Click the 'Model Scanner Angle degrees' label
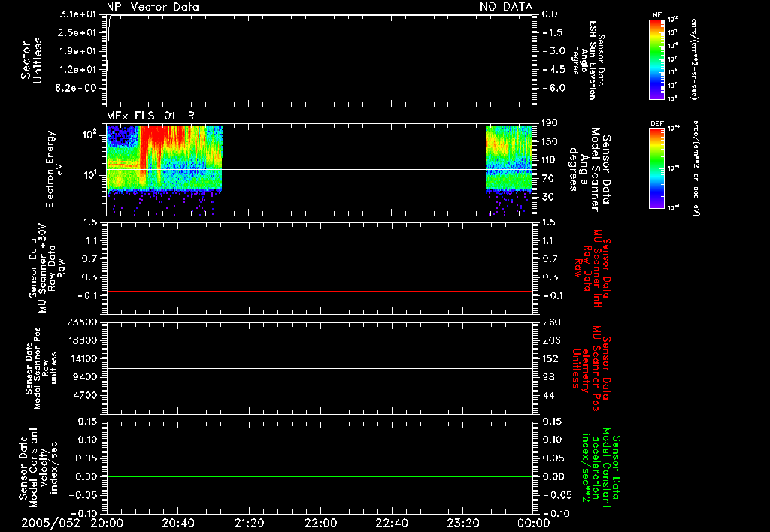 point(590,171)
